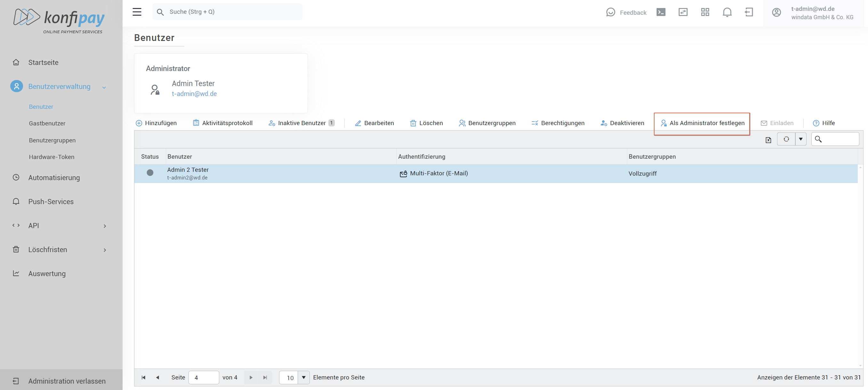Click the logout icon in top bar
Screen dimensions: 868x390
(x=749, y=12)
